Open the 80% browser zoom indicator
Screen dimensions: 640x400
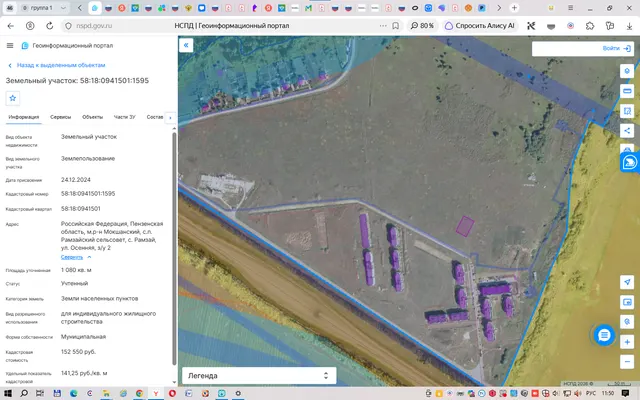422,26
